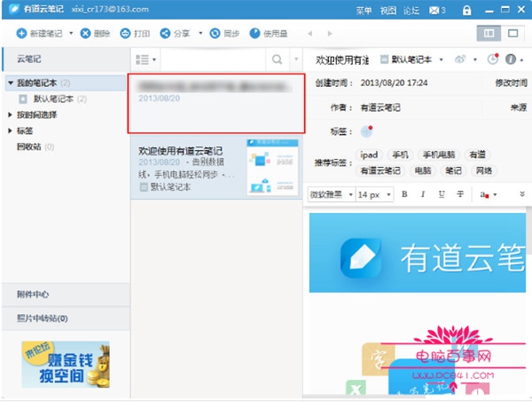
Task: Add the recommended tag ipad
Action: 369,154
